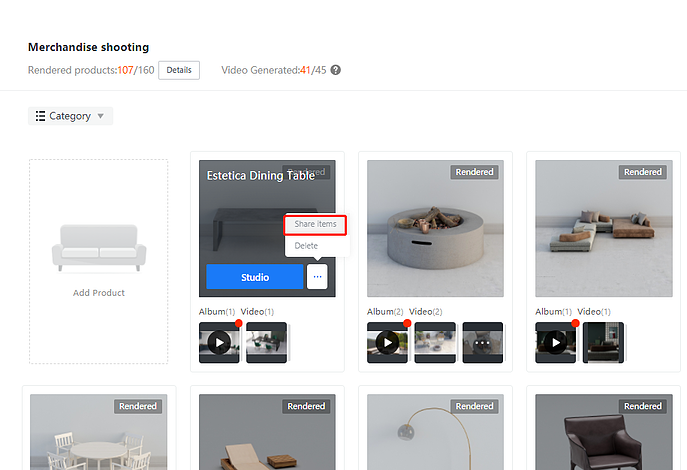This screenshot has width=687, height=470.
Task: Expand the Category dropdown arrow
Action: pyautogui.click(x=100, y=117)
